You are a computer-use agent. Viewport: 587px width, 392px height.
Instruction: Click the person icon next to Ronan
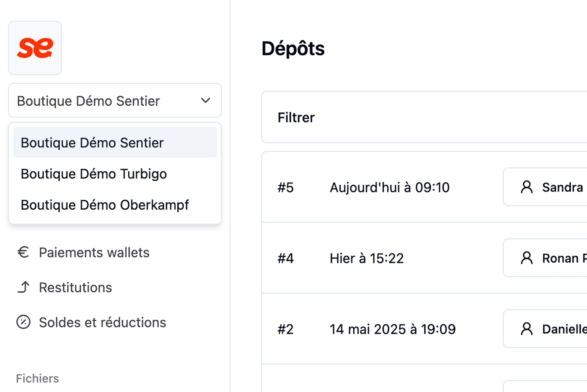point(526,258)
